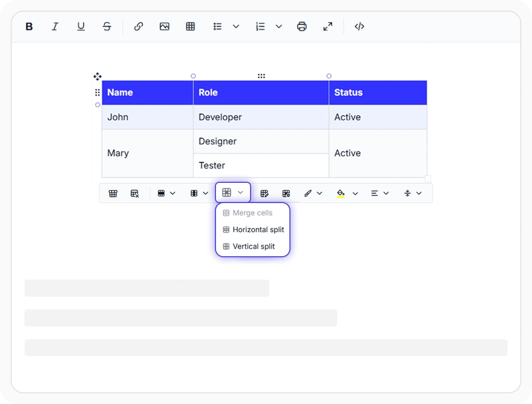Select Active cell in Mary's row

378,153
